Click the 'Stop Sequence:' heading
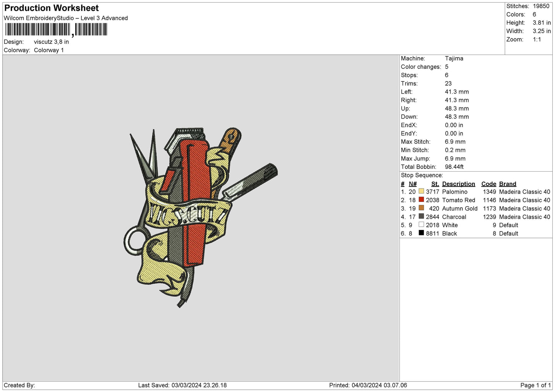Viewport: 555px width, 392px height. coord(422,175)
